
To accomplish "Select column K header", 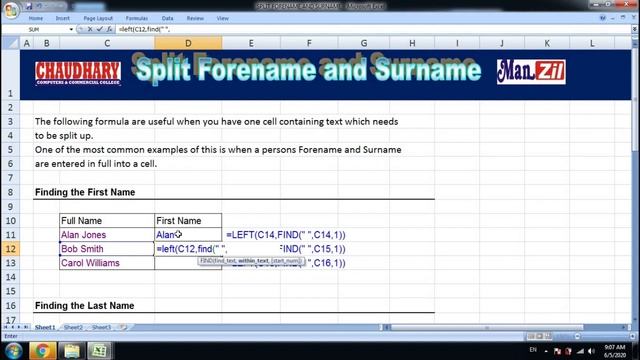I will coord(547,43).
